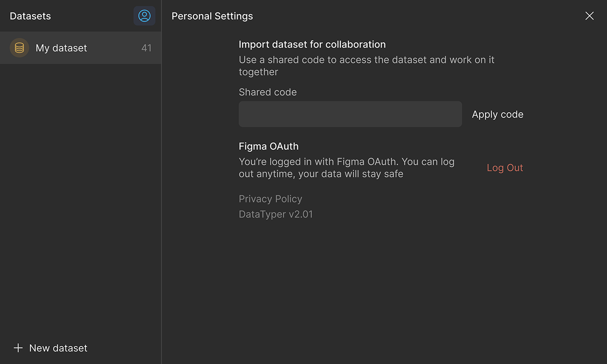Click the plus icon beside New dataset
This screenshot has width=607, height=364.
point(18,348)
